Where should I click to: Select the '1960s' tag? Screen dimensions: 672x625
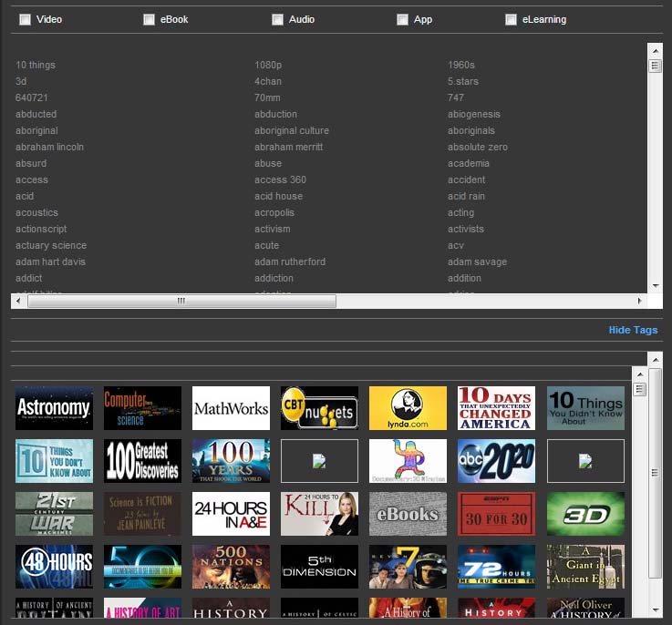point(461,65)
